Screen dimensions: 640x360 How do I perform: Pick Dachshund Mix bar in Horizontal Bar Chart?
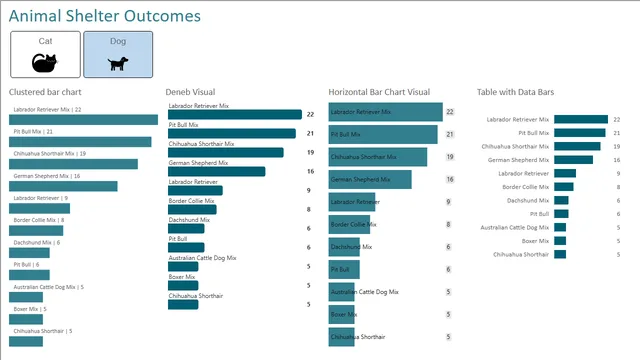[x=344, y=247]
